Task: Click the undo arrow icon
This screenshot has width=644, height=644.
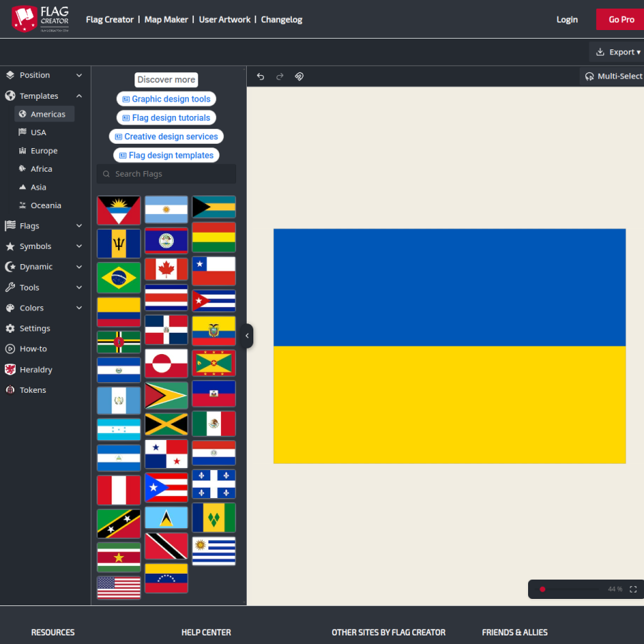Action: [260, 77]
